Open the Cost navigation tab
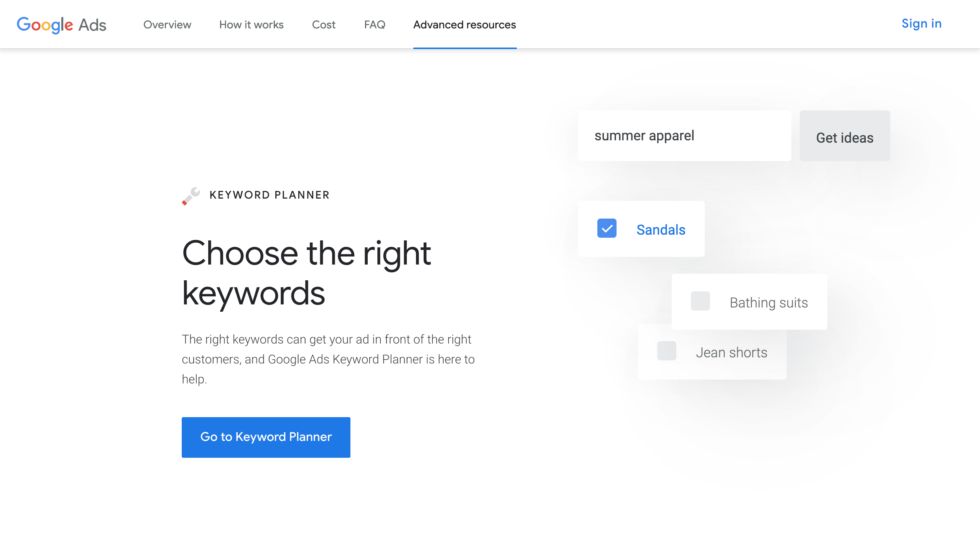 click(x=324, y=25)
